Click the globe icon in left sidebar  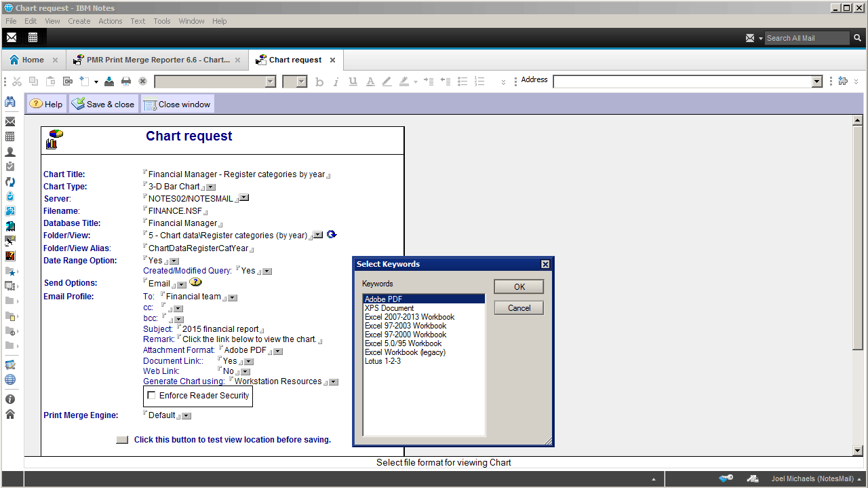10,379
